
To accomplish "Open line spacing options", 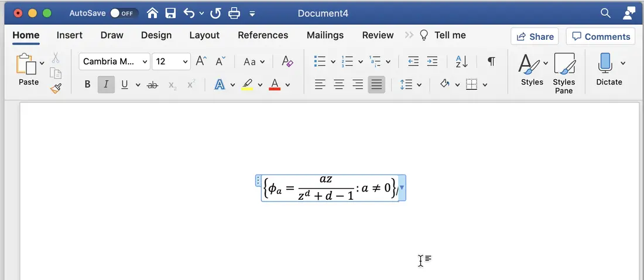I will point(406,85).
